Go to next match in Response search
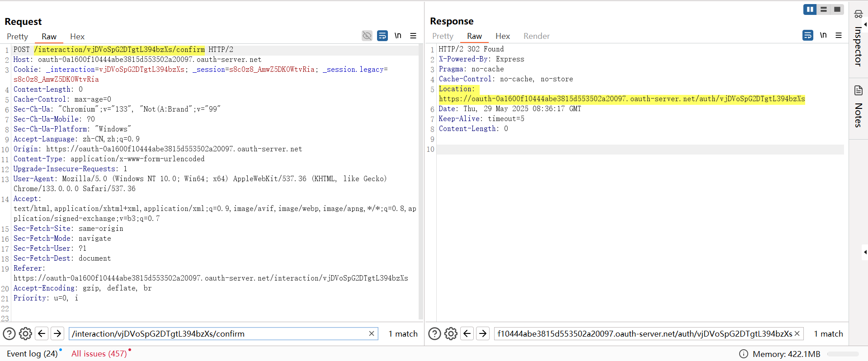Viewport: 868px width, 361px height. 483,334
